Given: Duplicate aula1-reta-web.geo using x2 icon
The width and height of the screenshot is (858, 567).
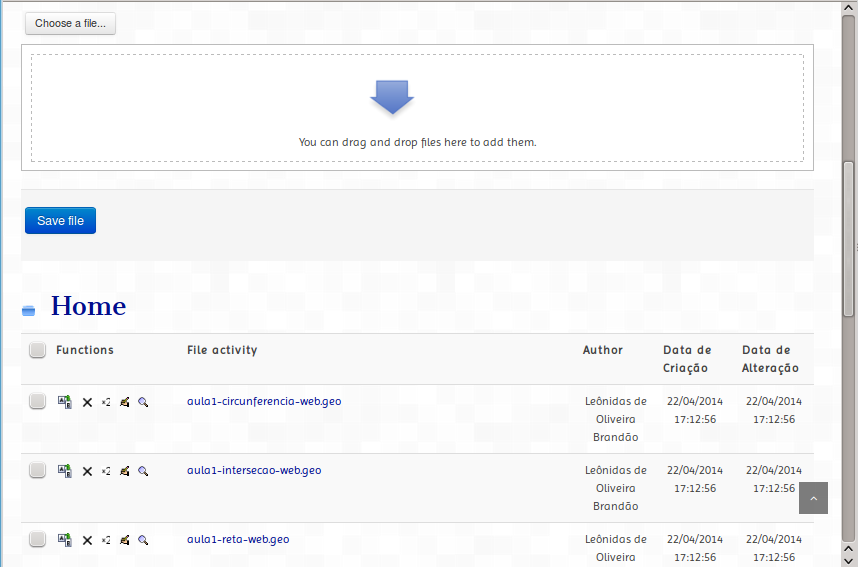Looking at the screenshot, I should 106,540.
